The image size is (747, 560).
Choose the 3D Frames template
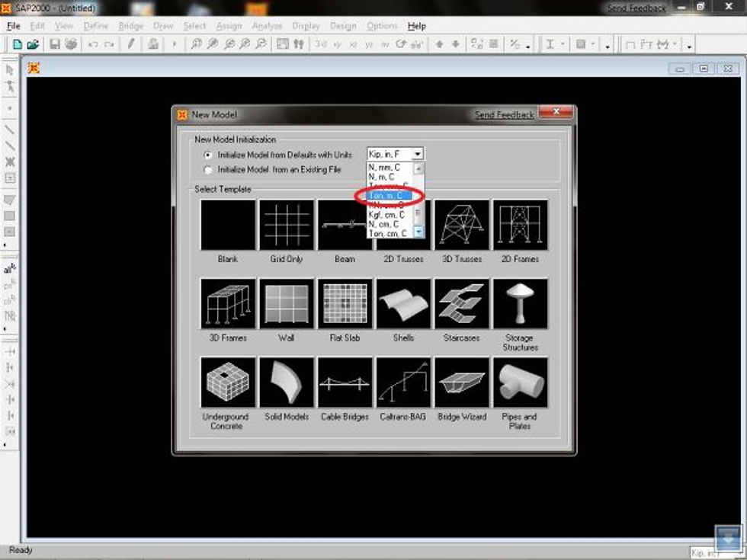[228, 304]
